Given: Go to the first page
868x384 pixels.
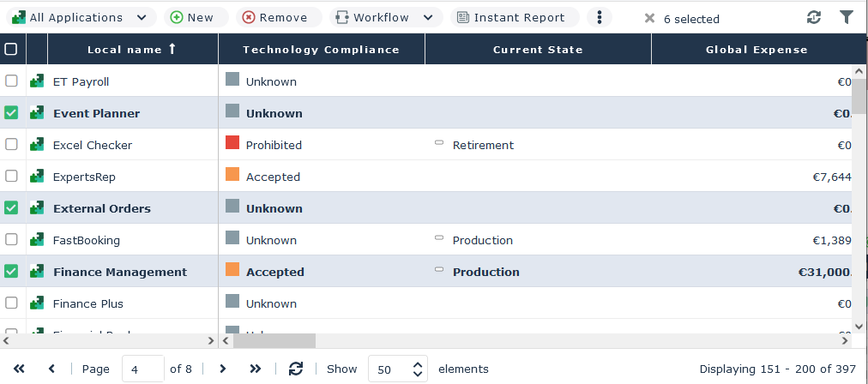Looking at the screenshot, I should (19, 369).
